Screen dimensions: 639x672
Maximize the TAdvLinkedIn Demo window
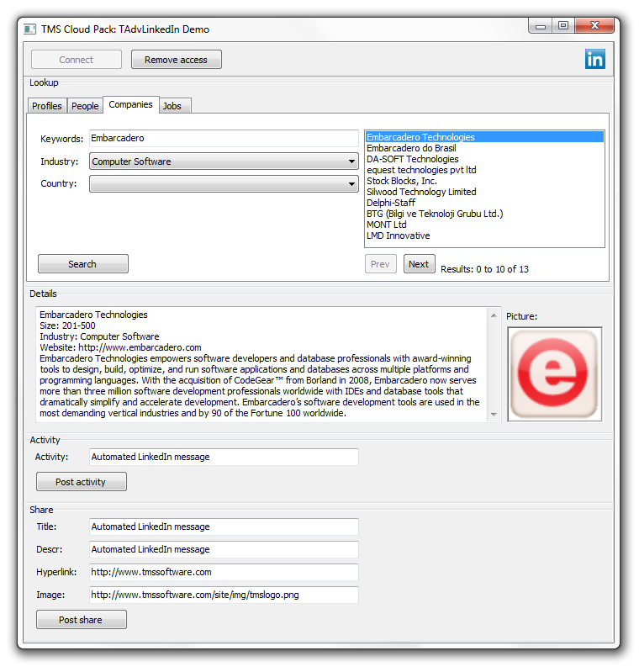[563, 26]
